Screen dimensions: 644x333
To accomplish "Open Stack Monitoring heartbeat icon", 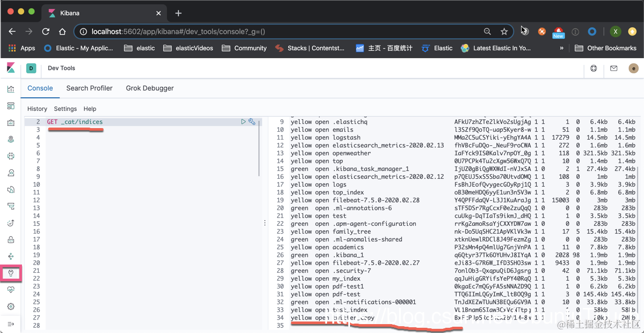I will (x=10, y=290).
